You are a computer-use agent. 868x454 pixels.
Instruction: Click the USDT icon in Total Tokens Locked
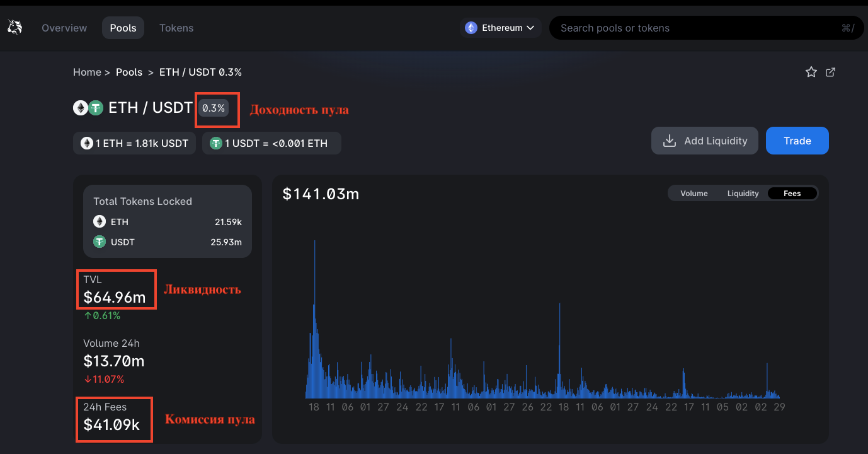[x=100, y=242]
